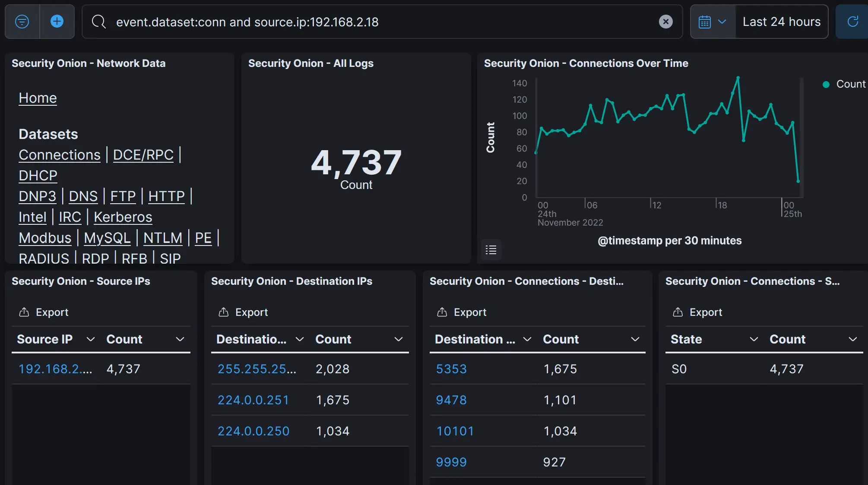
Task: Click destination port 10101
Action: tap(455, 431)
